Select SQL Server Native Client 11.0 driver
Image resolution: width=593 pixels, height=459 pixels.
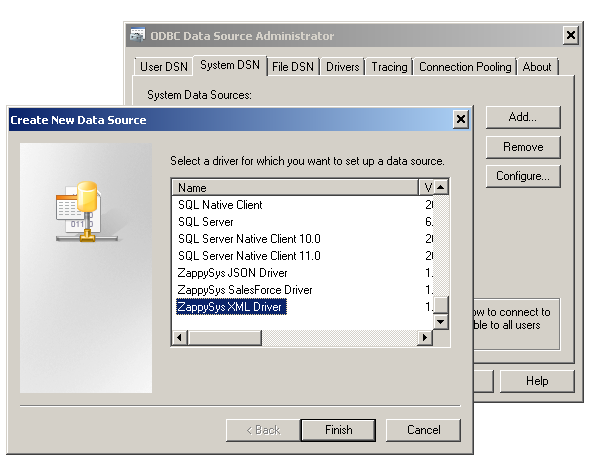coord(249,256)
